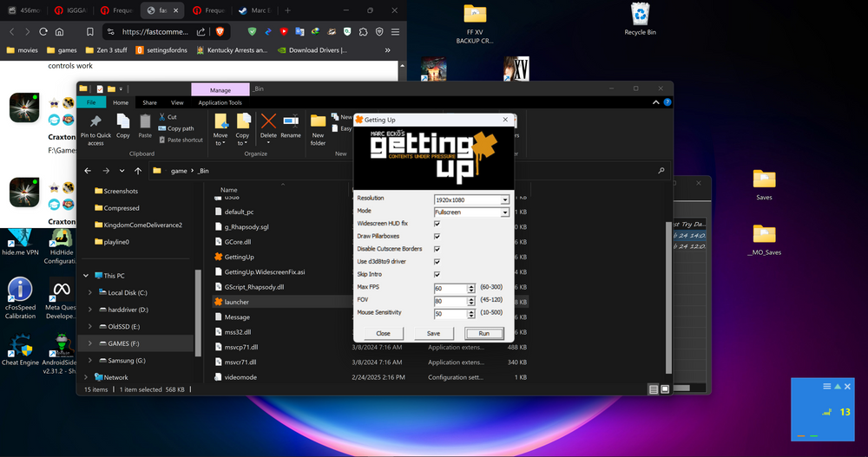Click the Explorer search magnifier icon
The width and height of the screenshot is (868, 457).
661,171
